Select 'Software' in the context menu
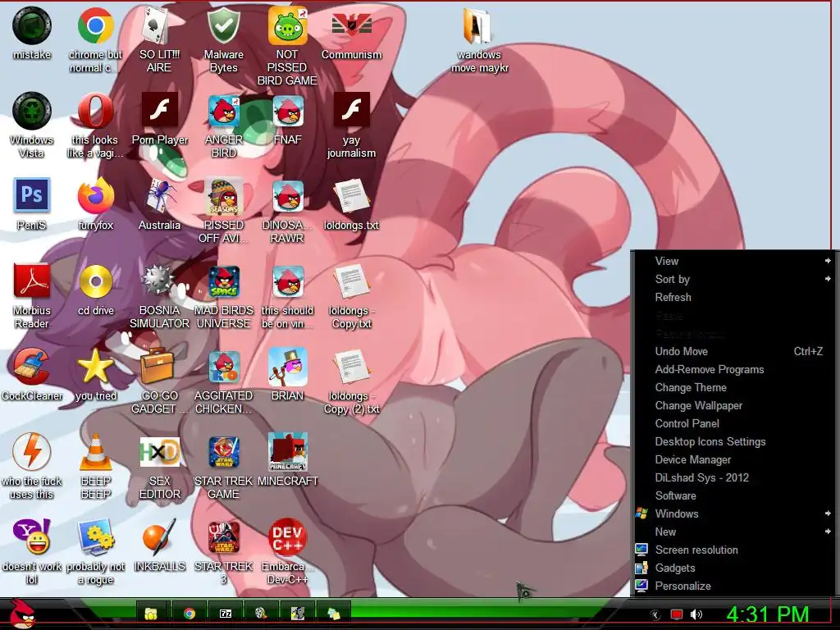 (733, 496)
